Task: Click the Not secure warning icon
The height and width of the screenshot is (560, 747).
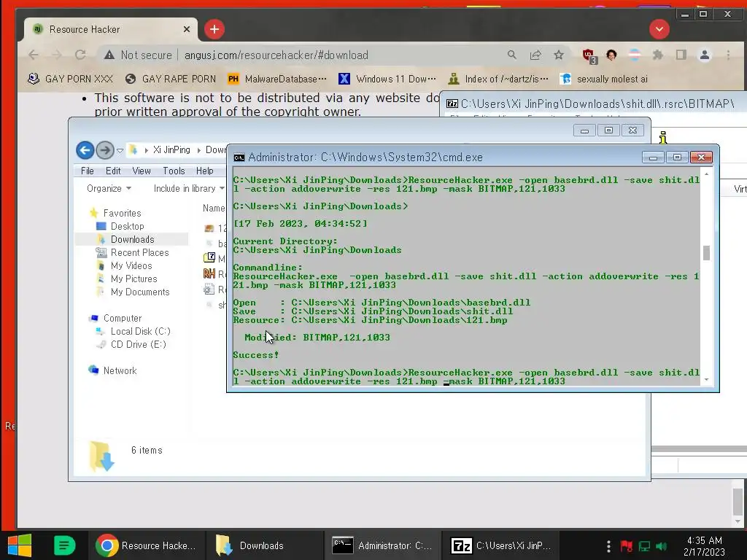Action: coord(109,55)
